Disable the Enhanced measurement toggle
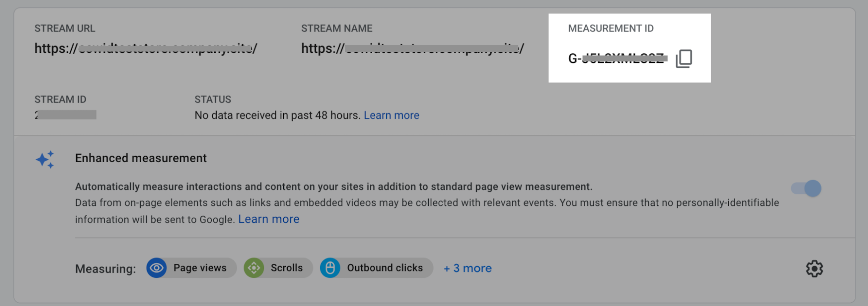Image resolution: width=868 pixels, height=306 pixels. click(806, 188)
